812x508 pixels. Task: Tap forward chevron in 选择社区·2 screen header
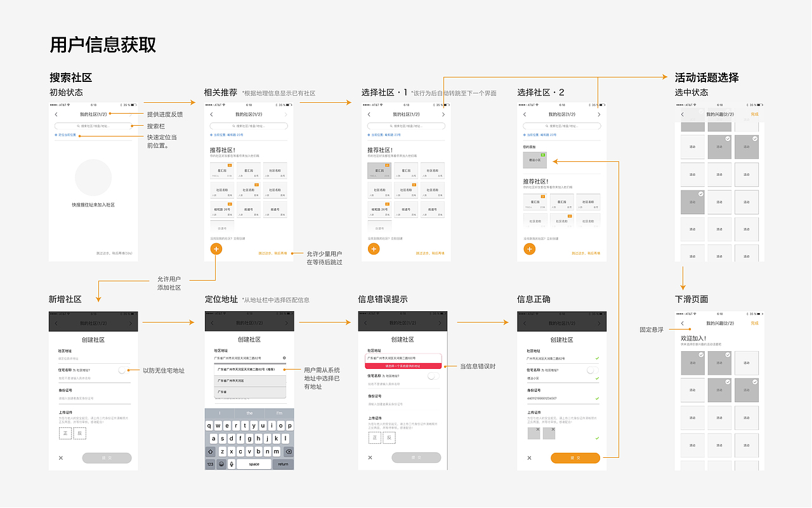pyautogui.click(x=599, y=114)
